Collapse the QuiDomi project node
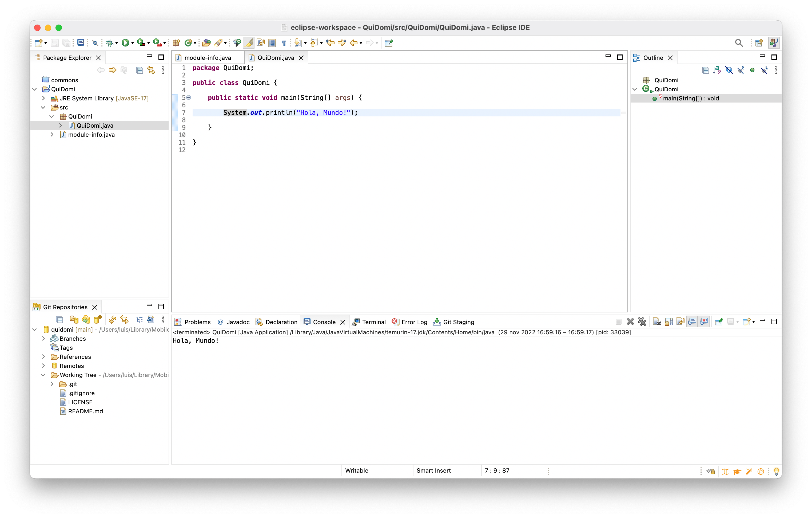Screen dimensions: 812x518 35,89
